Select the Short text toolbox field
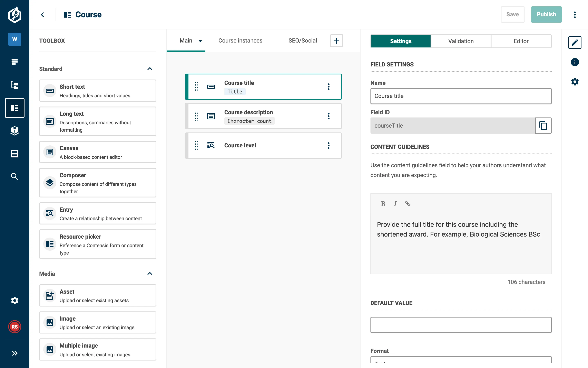The height and width of the screenshot is (368, 588). pyautogui.click(x=98, y=91)
